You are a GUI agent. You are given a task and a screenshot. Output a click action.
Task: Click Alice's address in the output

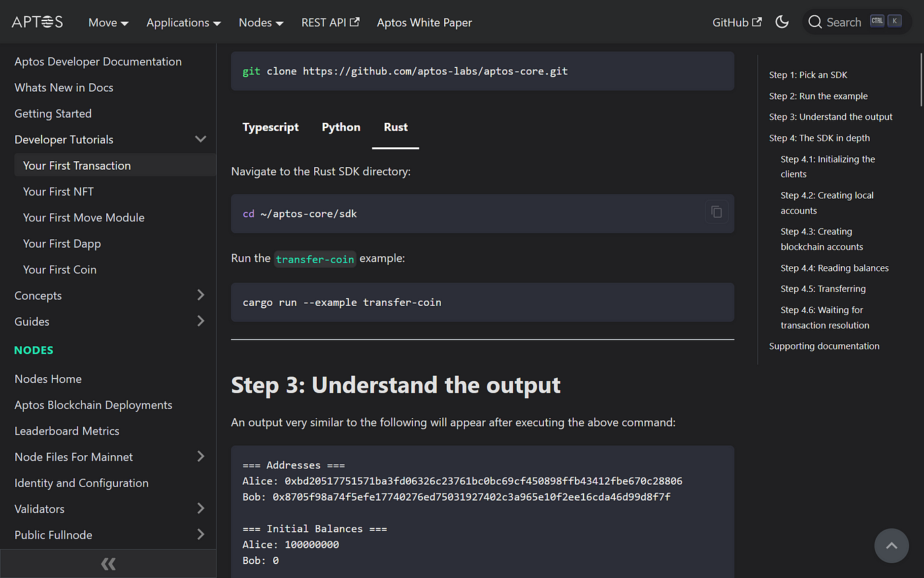pos(483,481)
